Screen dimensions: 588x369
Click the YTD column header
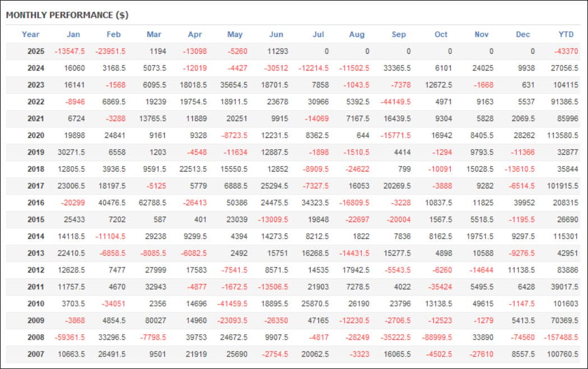point(566,35)
